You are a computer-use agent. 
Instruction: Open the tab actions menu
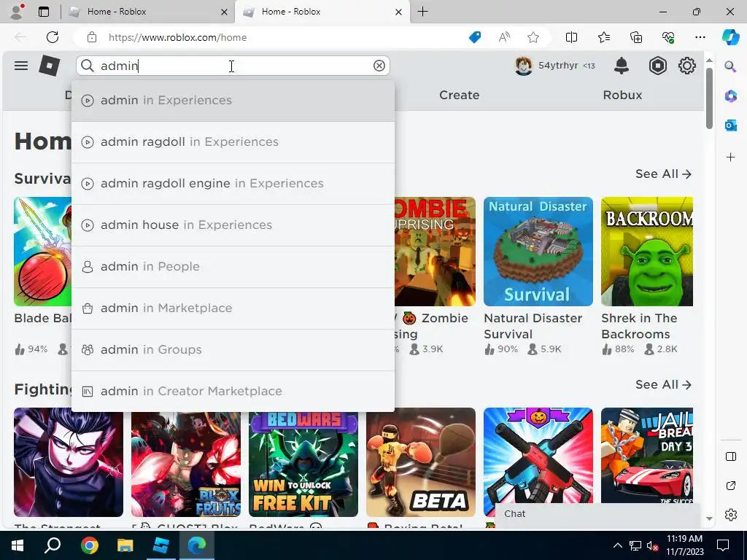tap(44, 12)
